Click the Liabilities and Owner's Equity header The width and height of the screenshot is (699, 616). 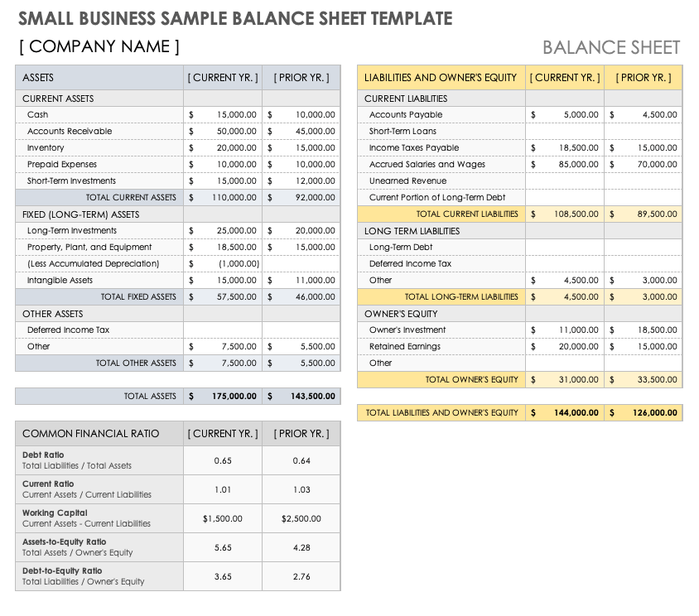tap(441, 78)
